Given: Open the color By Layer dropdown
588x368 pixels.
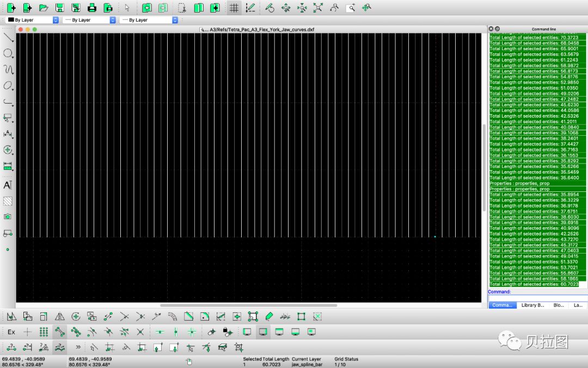Looking at the screenshot, I should pyautogui.click(x=32, y=20).
